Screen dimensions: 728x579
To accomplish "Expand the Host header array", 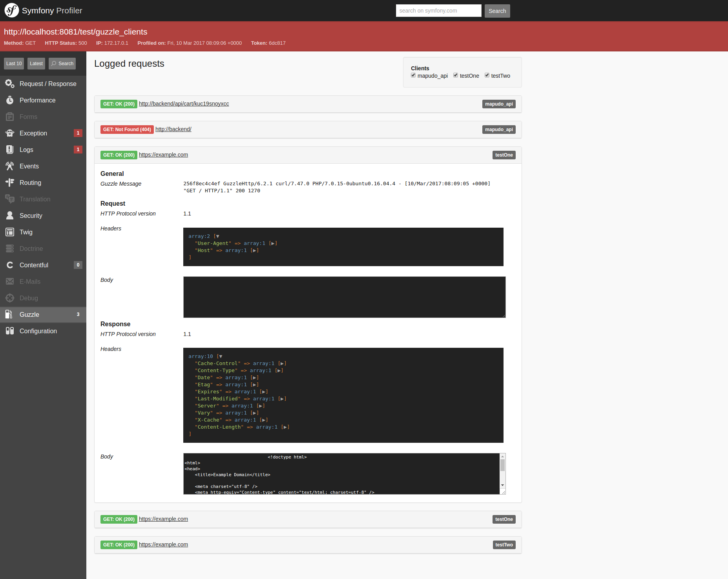I will (x=254, y=250).
